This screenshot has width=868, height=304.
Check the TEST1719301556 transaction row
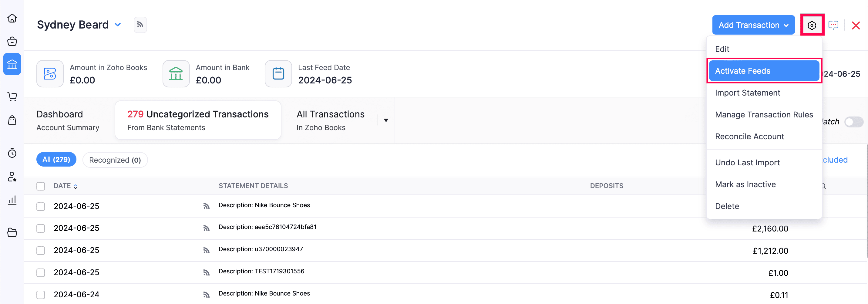click(x=41, y=273)
